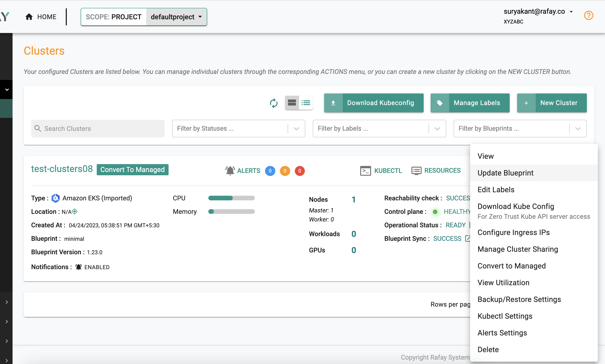Click the Memory usage bar

coord(231,212)
